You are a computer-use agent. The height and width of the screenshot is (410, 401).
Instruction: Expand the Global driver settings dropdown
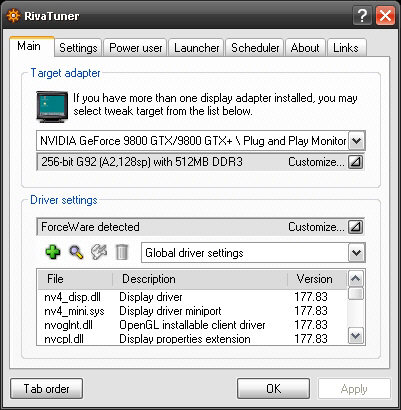tap(357, 253)
